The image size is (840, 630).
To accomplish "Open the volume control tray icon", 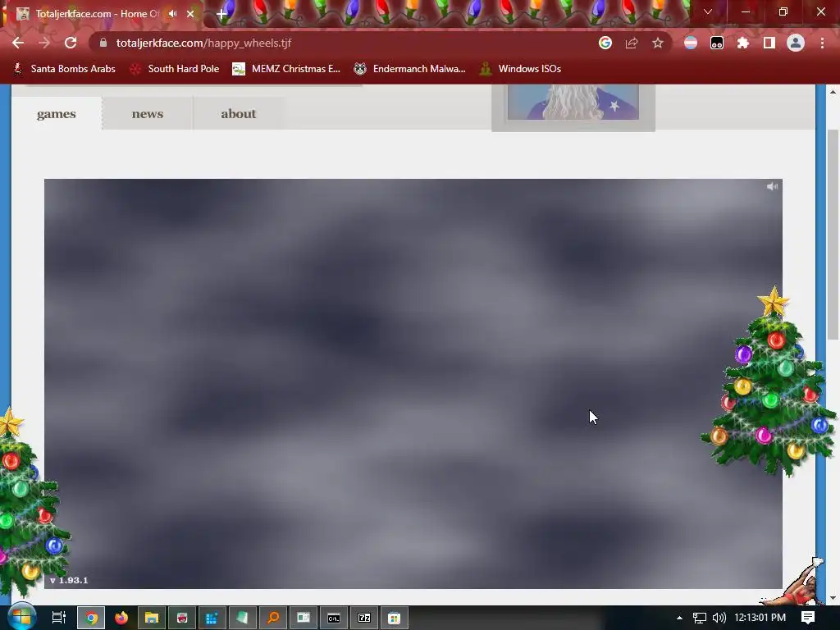I will click(719, 618).
